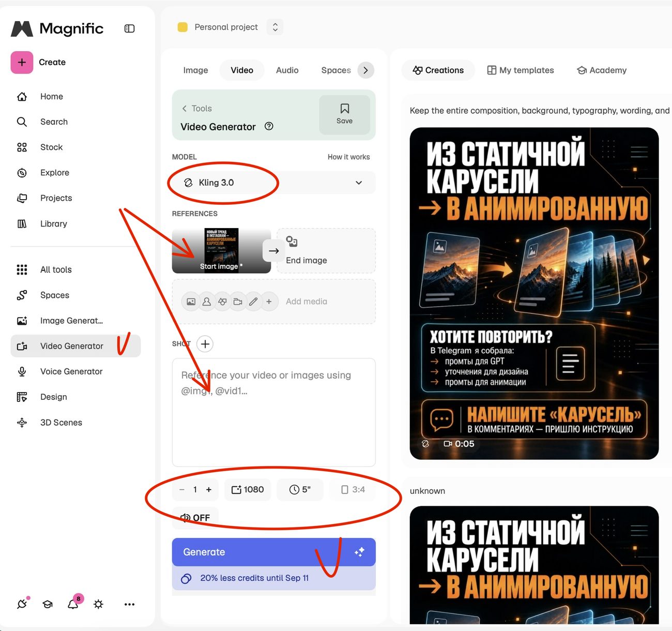
Task: Click the yellow Personal project color square
Action: (182, 27)
